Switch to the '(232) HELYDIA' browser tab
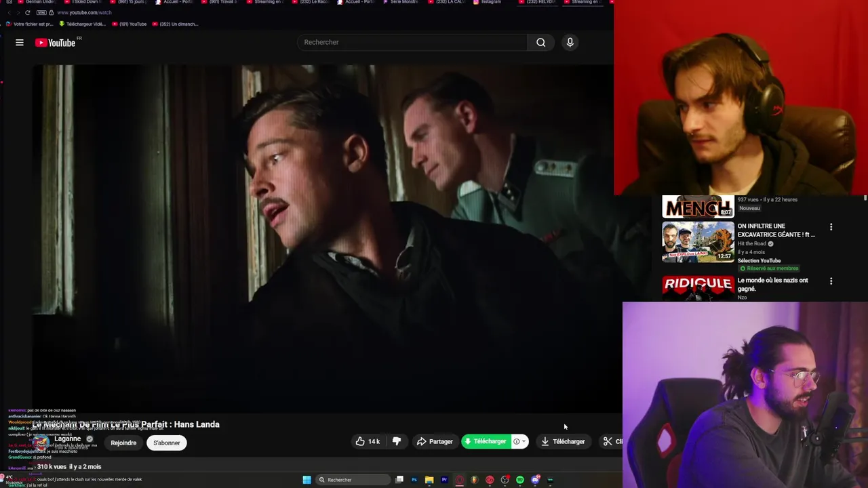Image resolution: width=868 pixels, height=488 pixels. click(x=537, y=2)
